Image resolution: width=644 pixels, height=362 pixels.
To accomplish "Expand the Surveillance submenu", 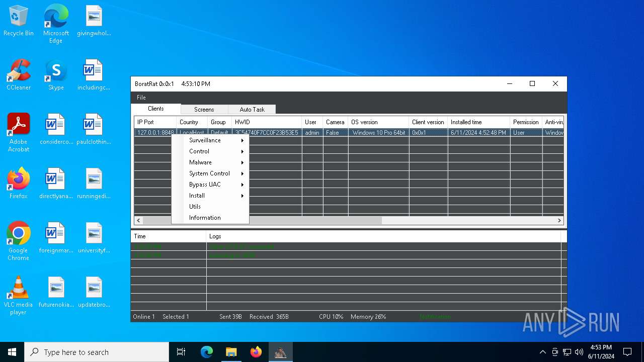I will point(210,140).
